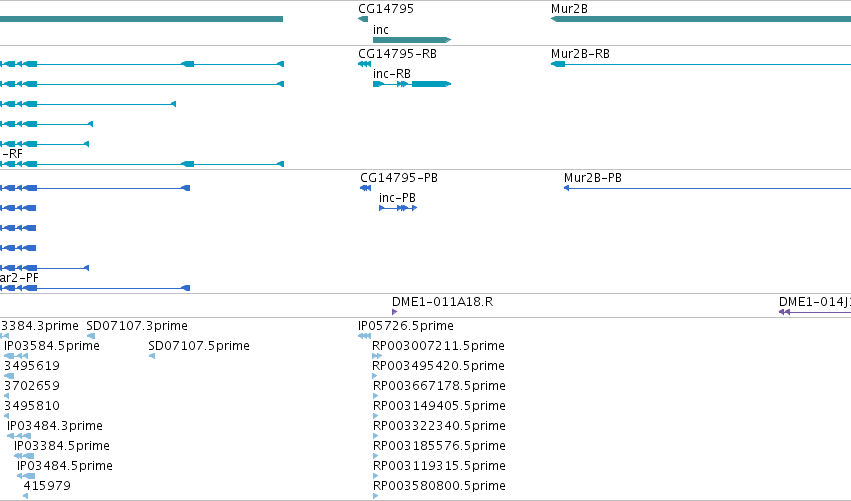
Task: Select the 3702659 feature label
Action: (31, 386)
